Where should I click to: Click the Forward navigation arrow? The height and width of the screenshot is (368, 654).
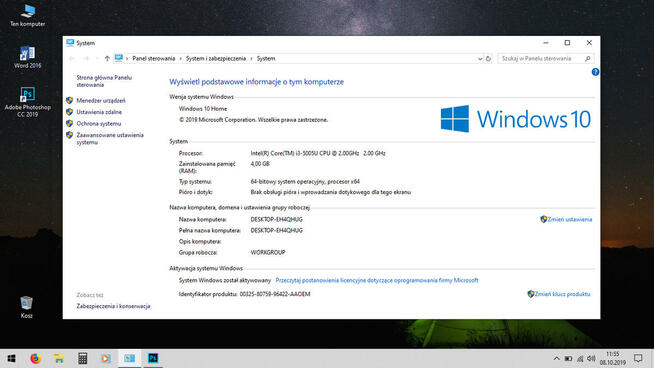(x=86, y=58)
